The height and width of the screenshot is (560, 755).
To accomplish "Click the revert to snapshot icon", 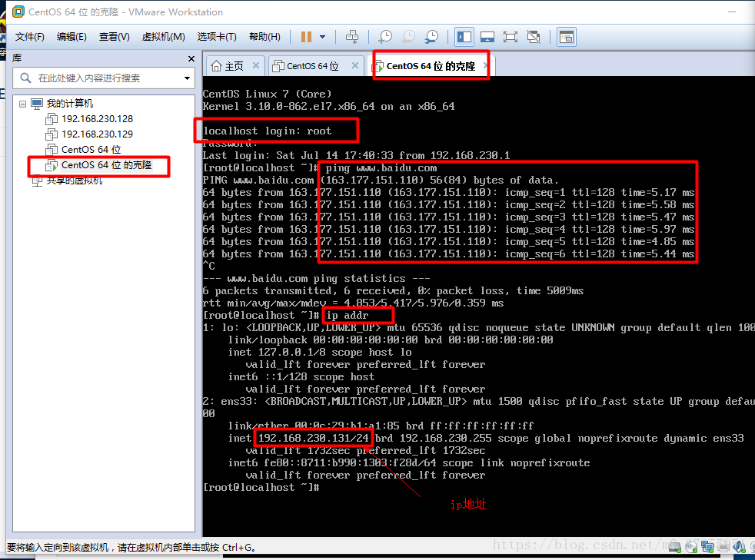I will pyautogui.click(x=408, y=37).
